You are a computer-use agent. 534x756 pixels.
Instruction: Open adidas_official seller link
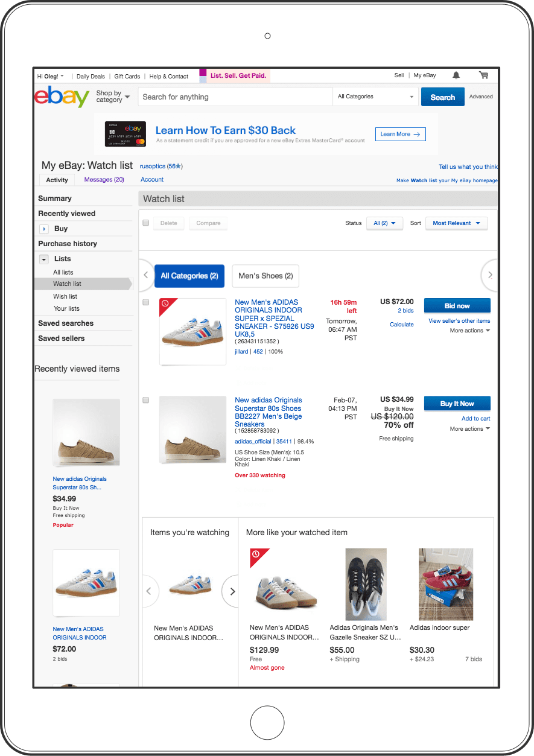click(253, 442)
